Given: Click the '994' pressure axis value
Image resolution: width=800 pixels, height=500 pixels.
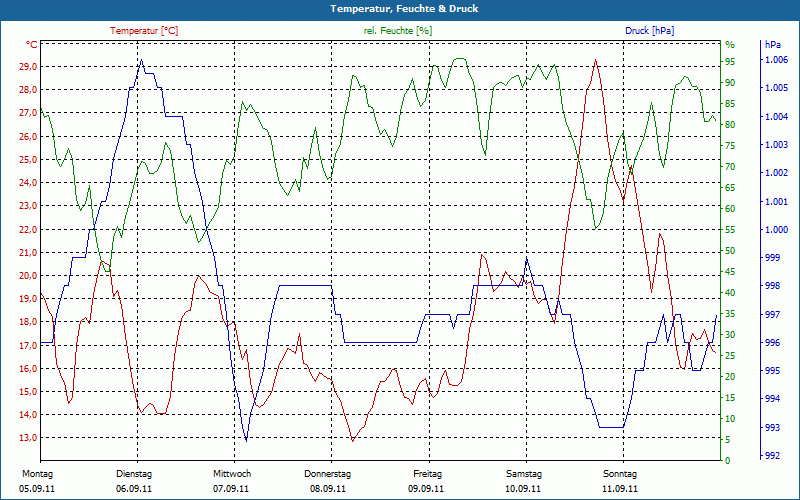Looking at the screenshot, I should [x=772, y=398].
